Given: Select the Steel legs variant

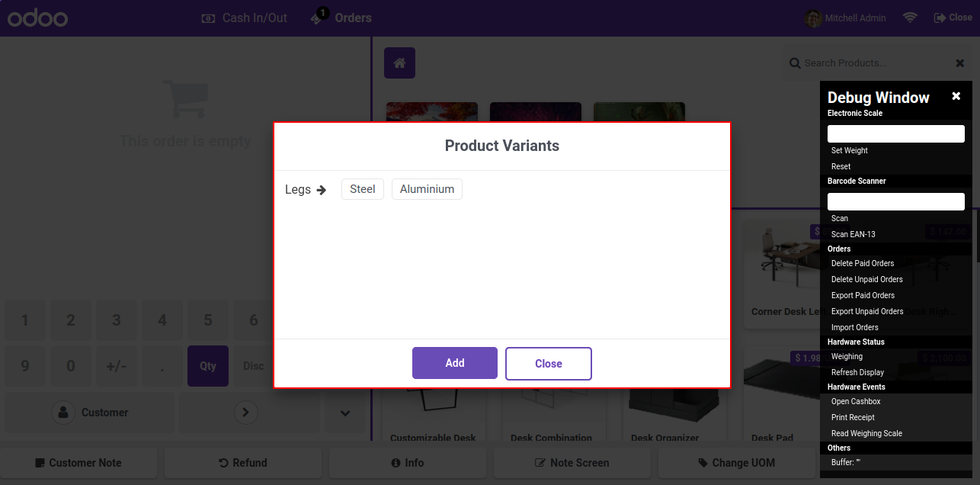Looking at the screenshot, I should click(363, 189).
